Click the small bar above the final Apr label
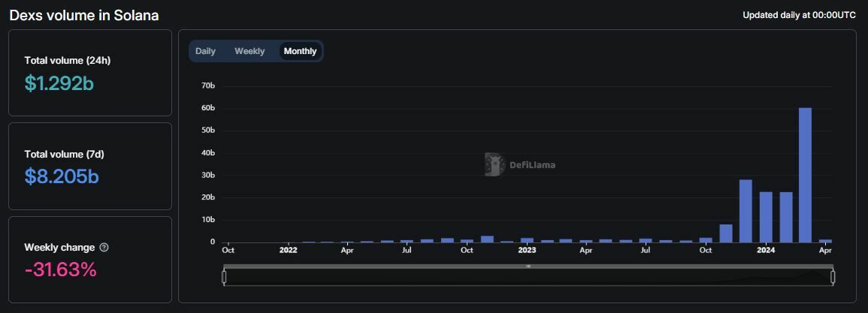 (825, 241)
